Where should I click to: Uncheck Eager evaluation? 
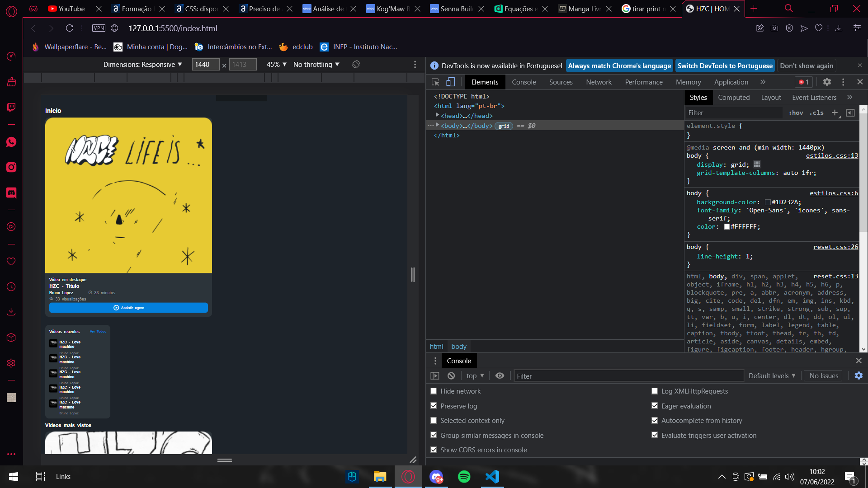click(655, 406)
